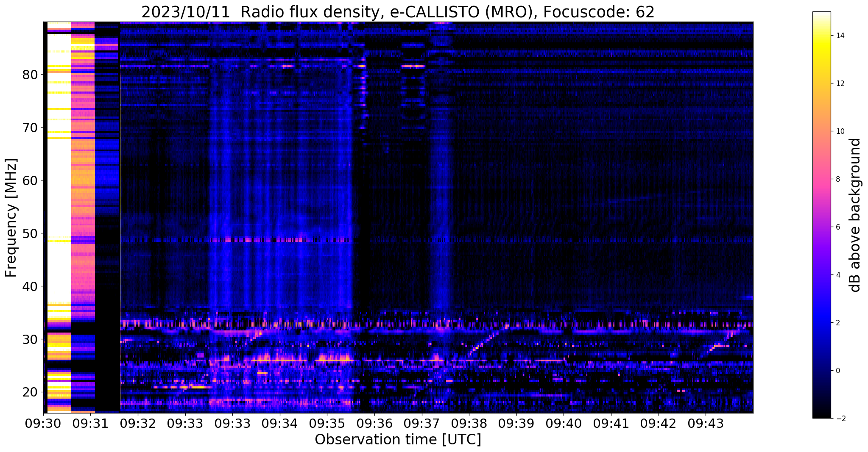The height and width of the screenshot is (452, 868).
Task: Click the 09:40 time tick label
Action: [x=564, y=424]
